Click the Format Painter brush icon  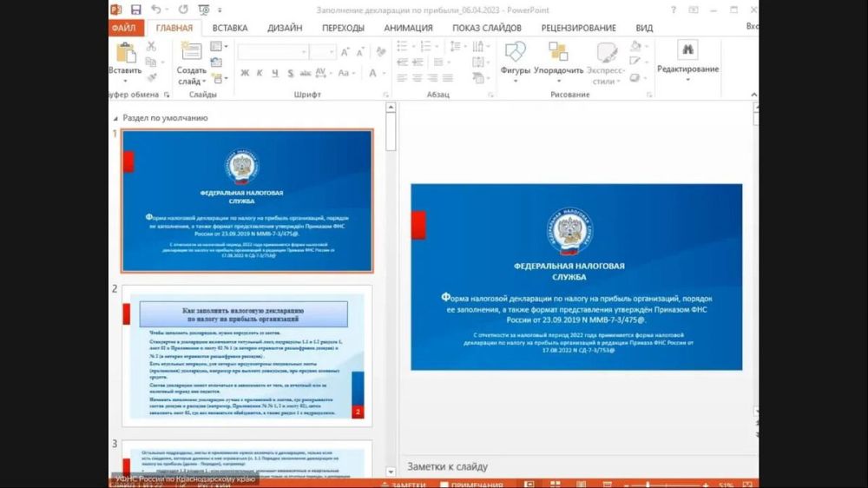coord(151,77)
